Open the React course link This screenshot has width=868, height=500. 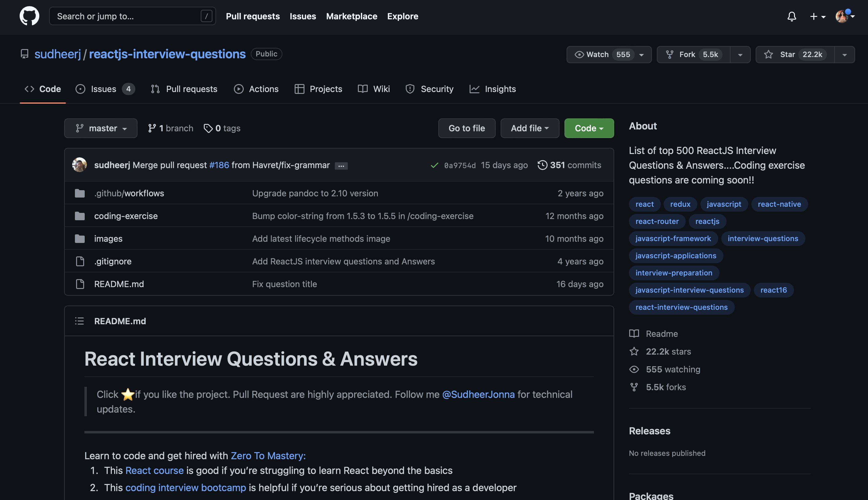[154, 470]
